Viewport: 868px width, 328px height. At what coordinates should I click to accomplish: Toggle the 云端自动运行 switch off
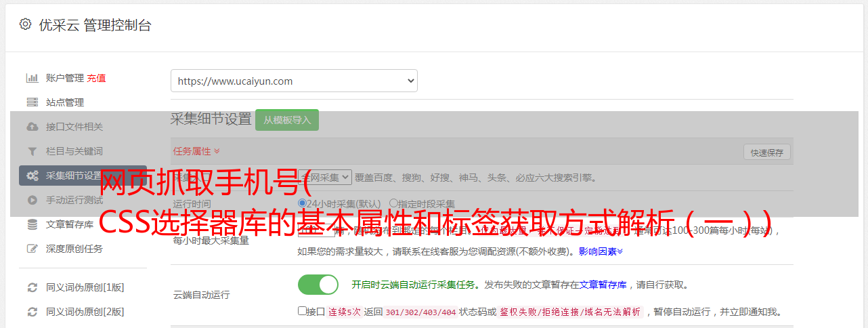[x=318, y=285]
